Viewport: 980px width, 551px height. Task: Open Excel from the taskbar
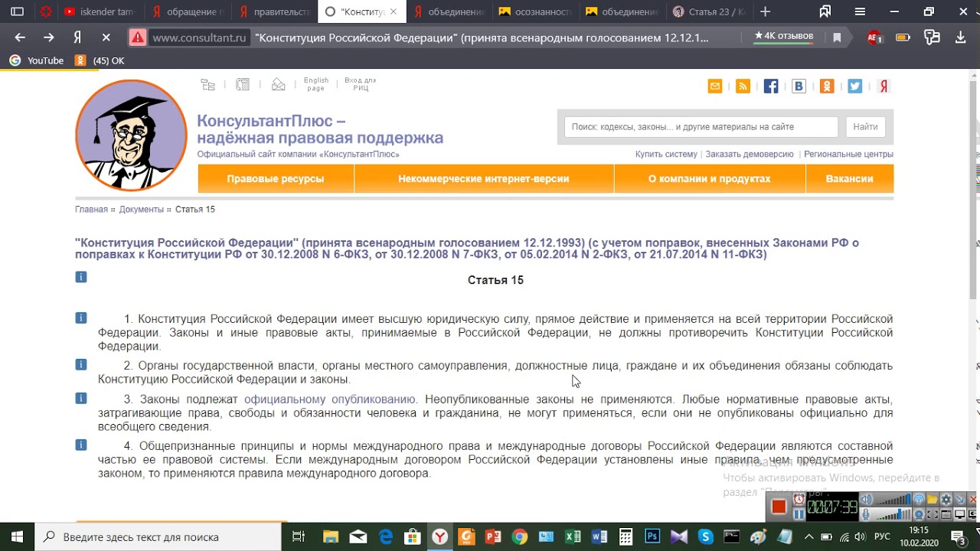coord(573,536)
